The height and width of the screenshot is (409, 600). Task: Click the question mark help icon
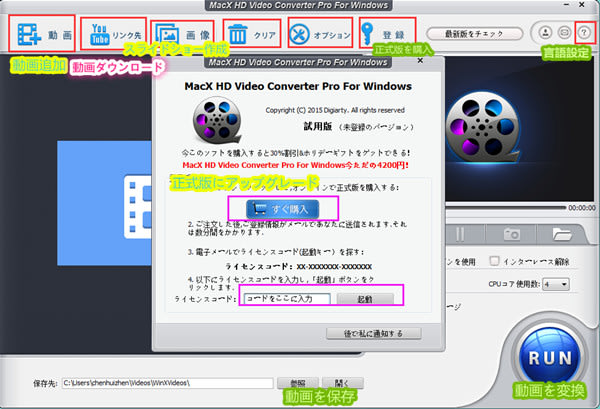pyautogui.click(x=584, y=33)
